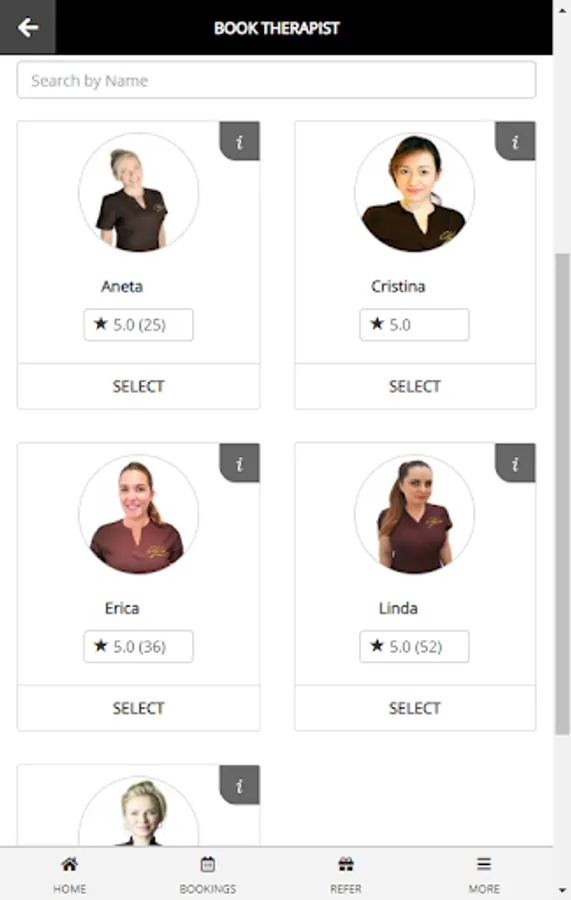
Task: Go back using the arrow icon
Action: point(28,27)
